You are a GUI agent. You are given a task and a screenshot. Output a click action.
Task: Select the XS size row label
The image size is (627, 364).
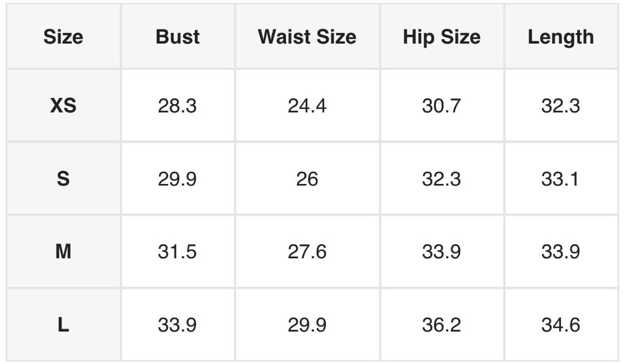(x=63, y=106)
